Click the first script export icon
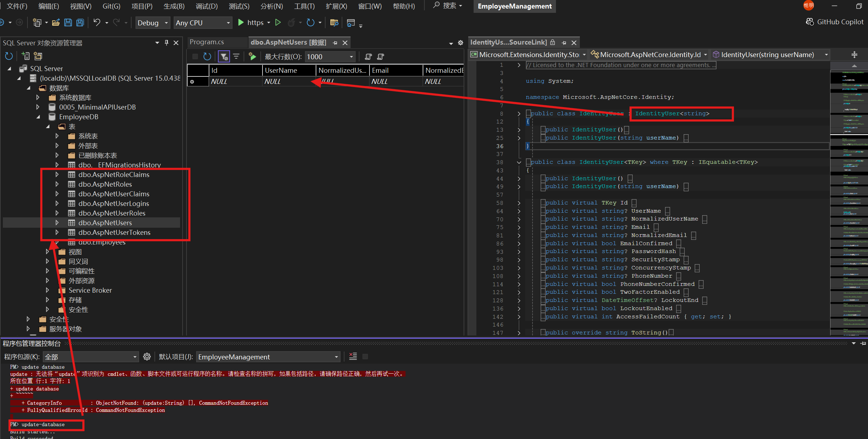 (x=368, y=56)
